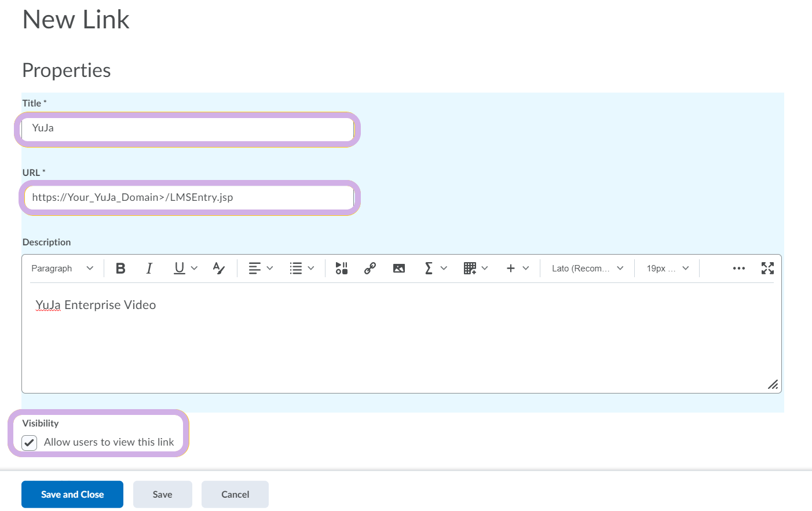Grab the editor resize handle in the corner
This screenshot has height=511, width=812.
[x=773, y=385]
